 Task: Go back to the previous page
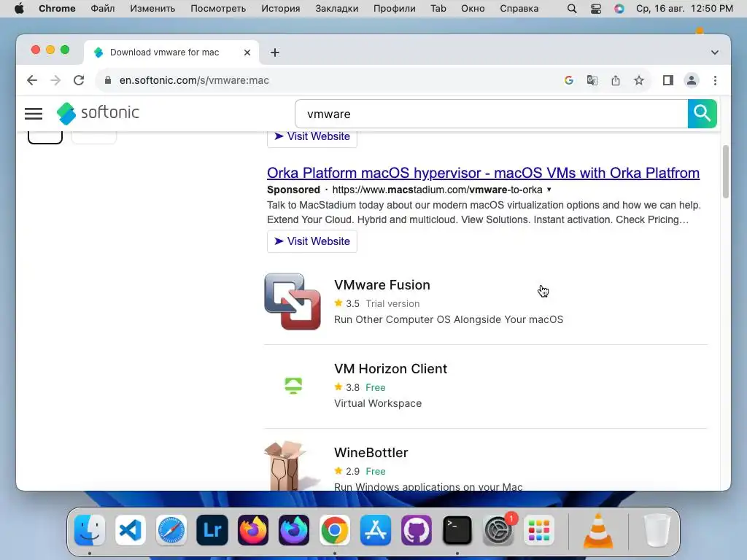[32, 80]
